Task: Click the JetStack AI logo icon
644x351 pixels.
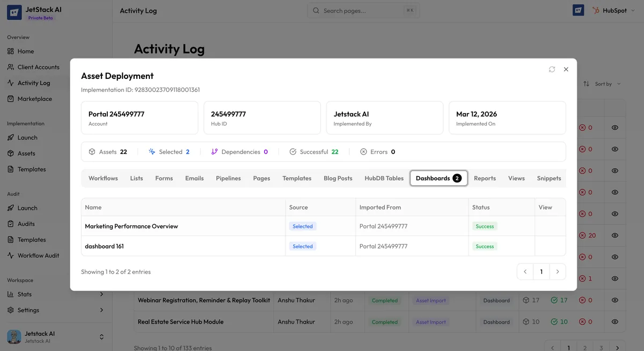Action: 13,12
